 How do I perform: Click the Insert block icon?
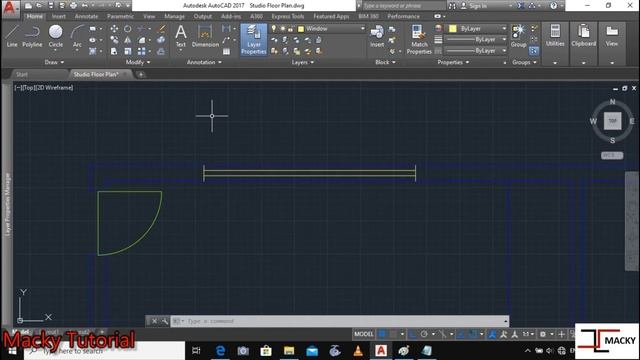coord(377,36)
